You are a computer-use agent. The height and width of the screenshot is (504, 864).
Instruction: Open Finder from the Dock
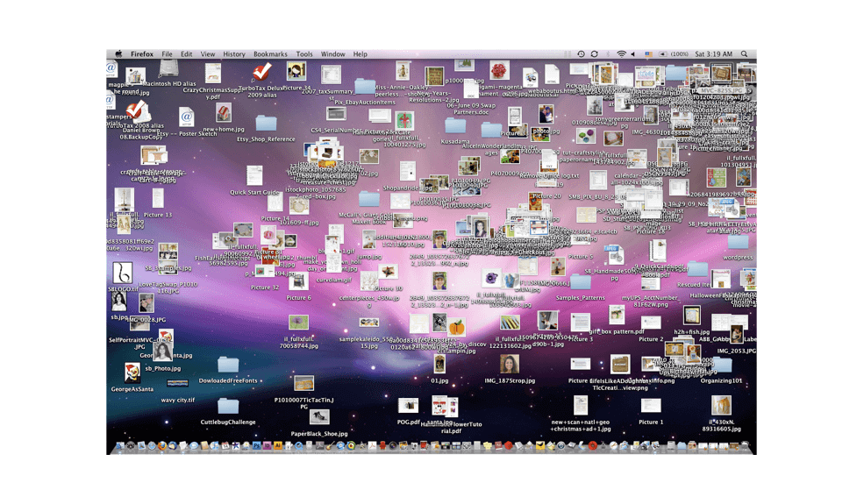pos(119,445)
